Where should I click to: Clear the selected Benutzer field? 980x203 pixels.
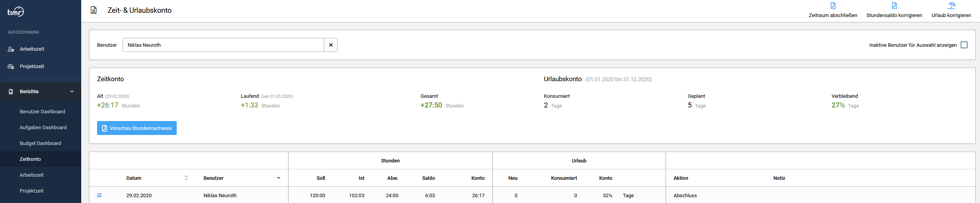(331, 45)
